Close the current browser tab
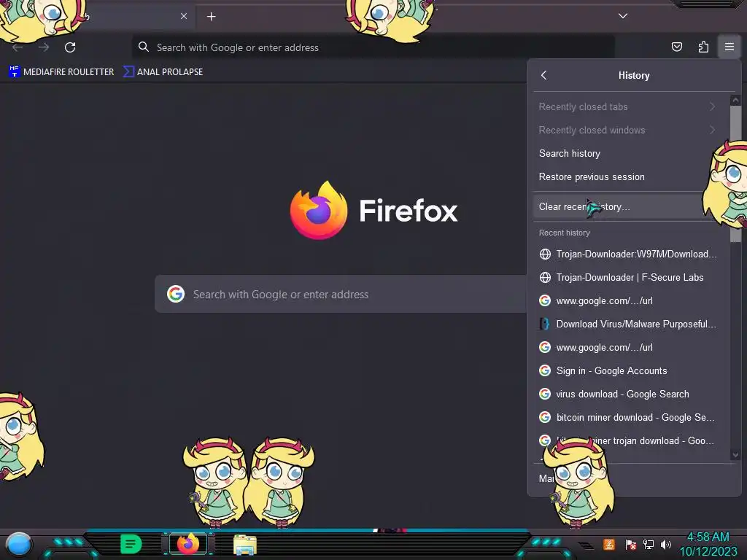The height and width of the screenshot is (560, 747). click(184, 16)
